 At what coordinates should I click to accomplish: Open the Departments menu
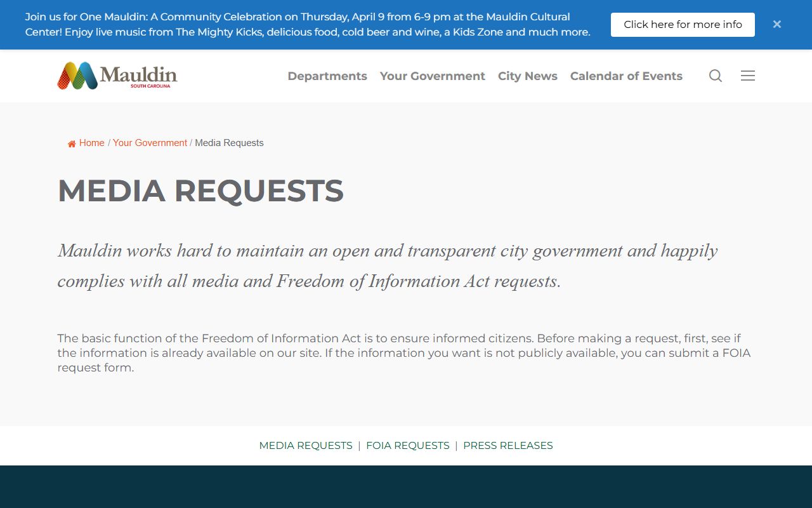tap(327, 76)
